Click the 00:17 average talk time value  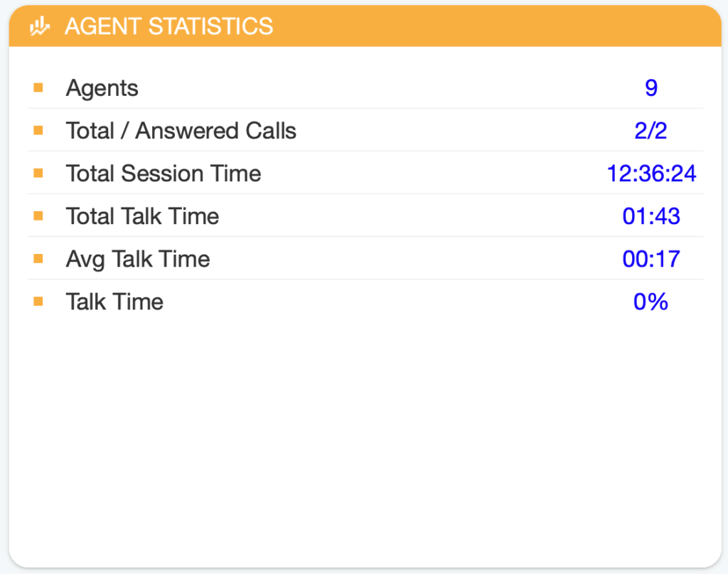coord(651,259)
